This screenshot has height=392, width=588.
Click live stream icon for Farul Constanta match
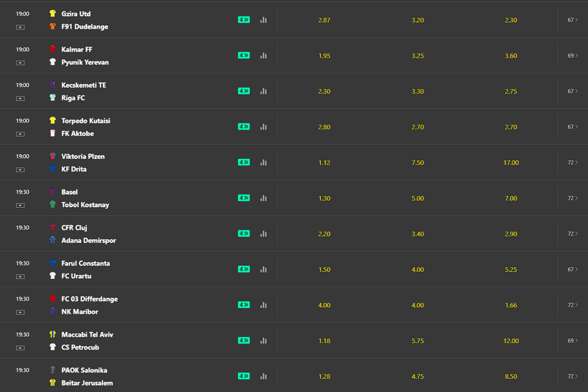[x=20, y=277]
